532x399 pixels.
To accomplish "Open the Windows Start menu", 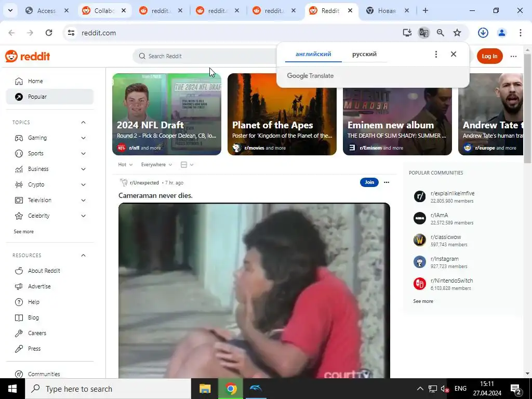I will [12, 389].
